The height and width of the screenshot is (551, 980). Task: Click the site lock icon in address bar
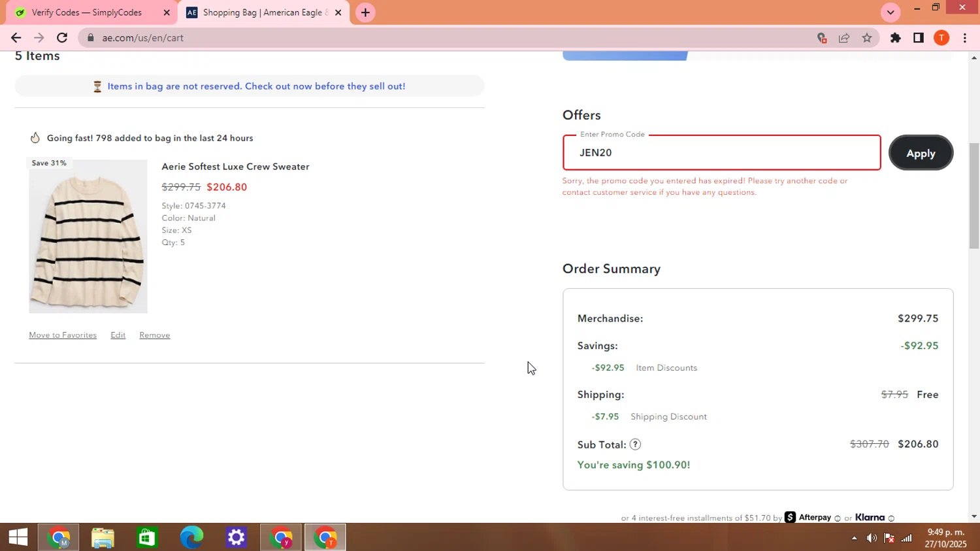click(x=91, y=38)
